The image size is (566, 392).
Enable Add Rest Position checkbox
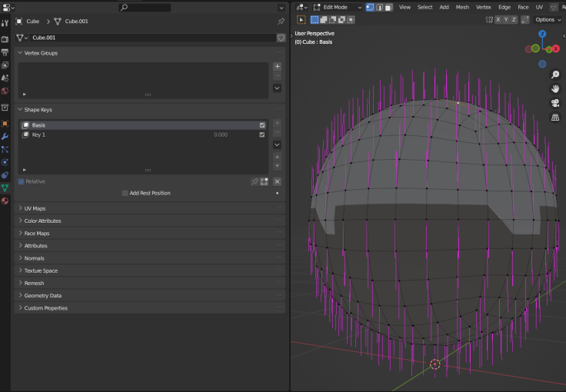(x=125, y=193)
